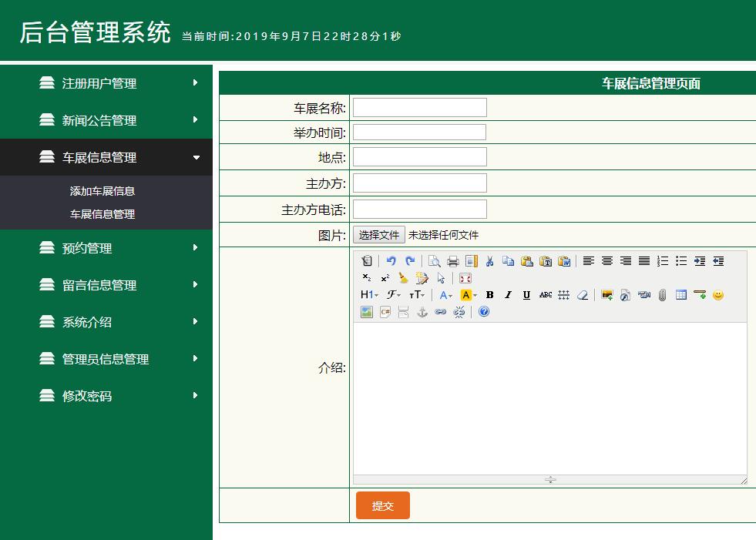Insert image via toolbar icon
756x540 pixels.
click(x=607, y=295)
